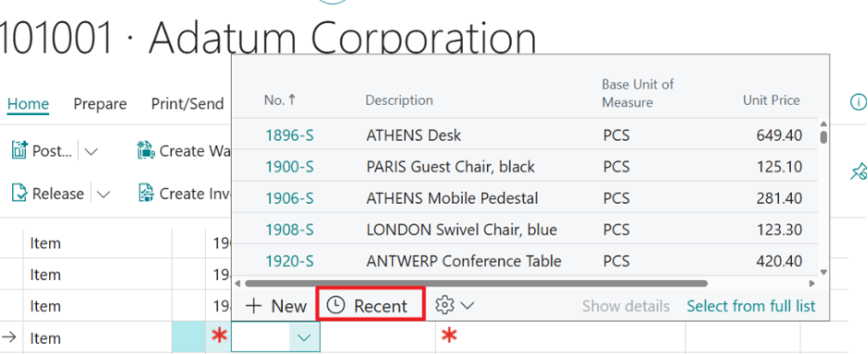
Task: Click Show details link
Action: coord(626,306)
